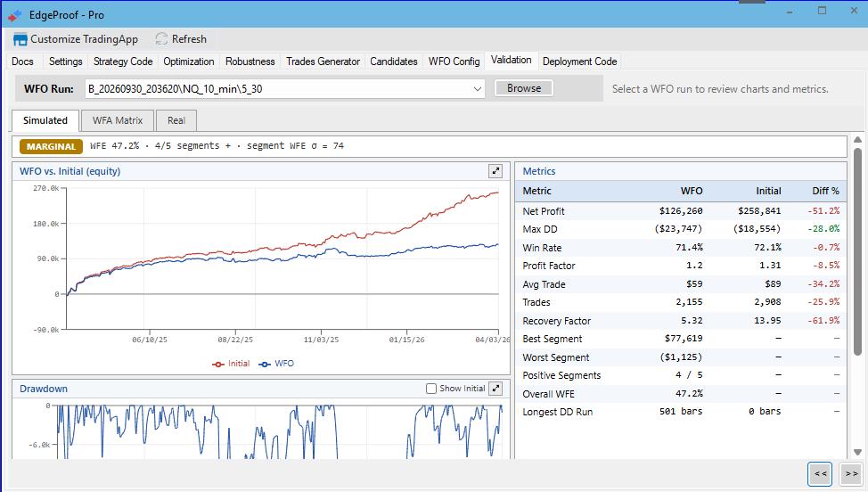Screen dimensions: 868x492
Task: Click the Max DD diff -28.0%
Action: [823, 228]
